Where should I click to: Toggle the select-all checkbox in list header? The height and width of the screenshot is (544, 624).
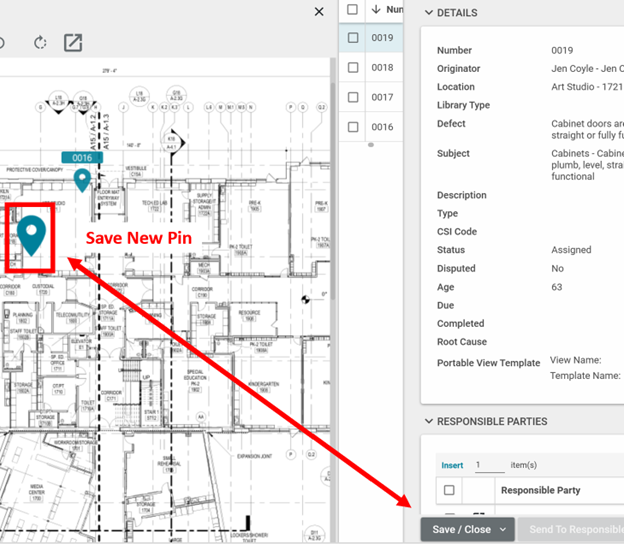(x=353, y=10)
